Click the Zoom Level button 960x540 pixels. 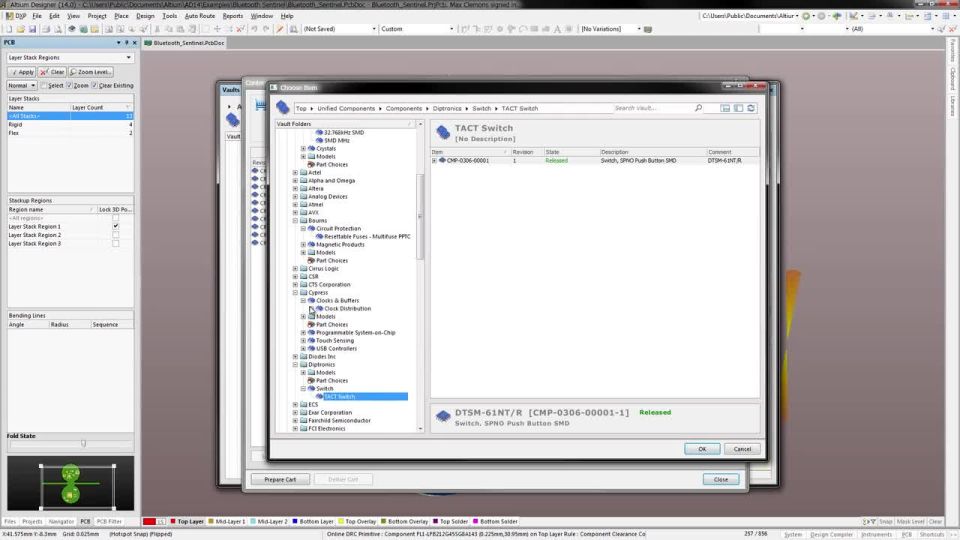(x=90, y=72)
